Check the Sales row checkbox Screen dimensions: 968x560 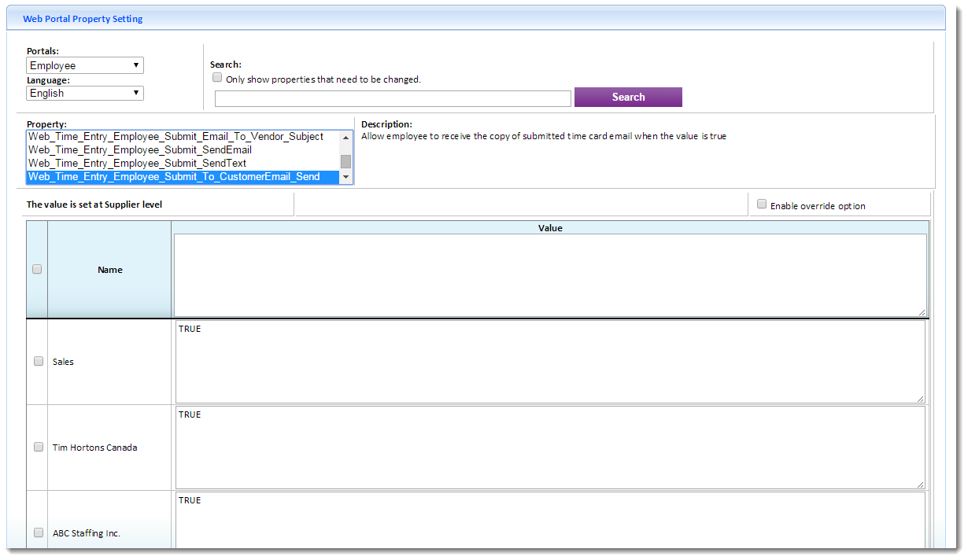39,362
